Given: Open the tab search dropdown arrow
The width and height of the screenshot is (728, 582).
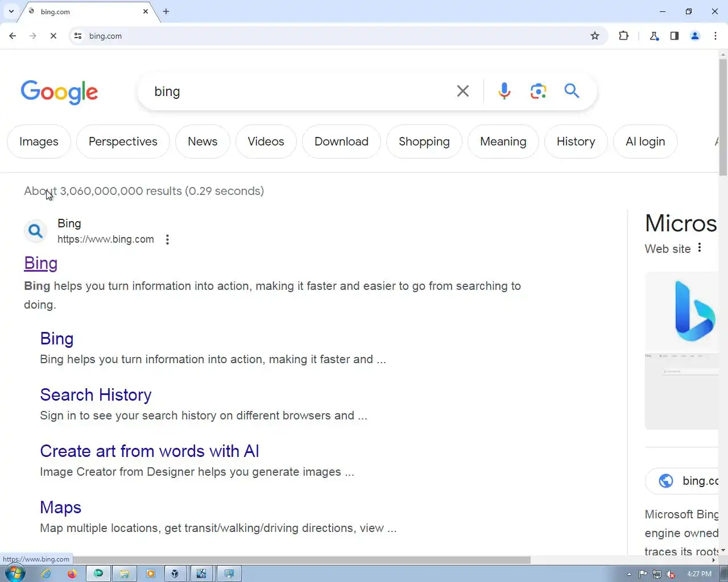Looking at the screenshot, I should pyautogui.click(x=11, y=11).
